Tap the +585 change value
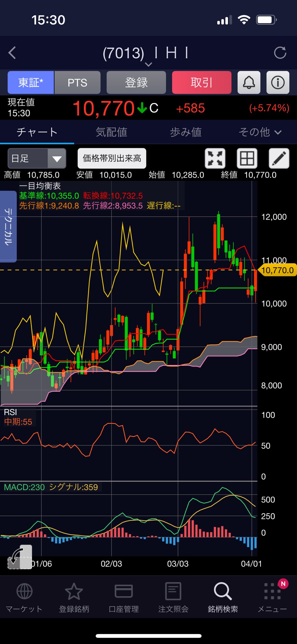This screenshot has height=644, width=297. [x=190, y=108]
